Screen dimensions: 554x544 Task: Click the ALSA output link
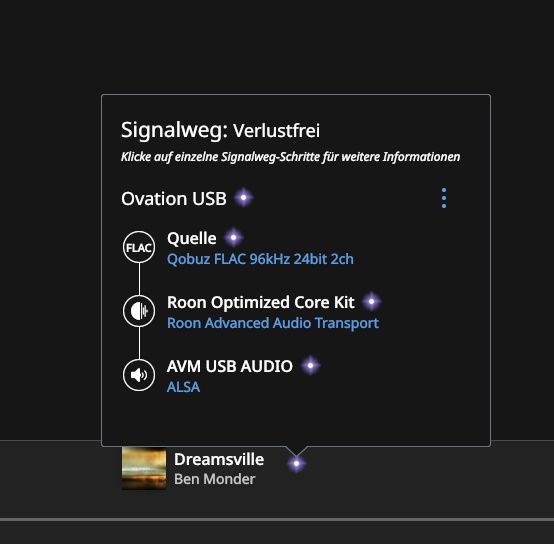click(x=183, y=387)
